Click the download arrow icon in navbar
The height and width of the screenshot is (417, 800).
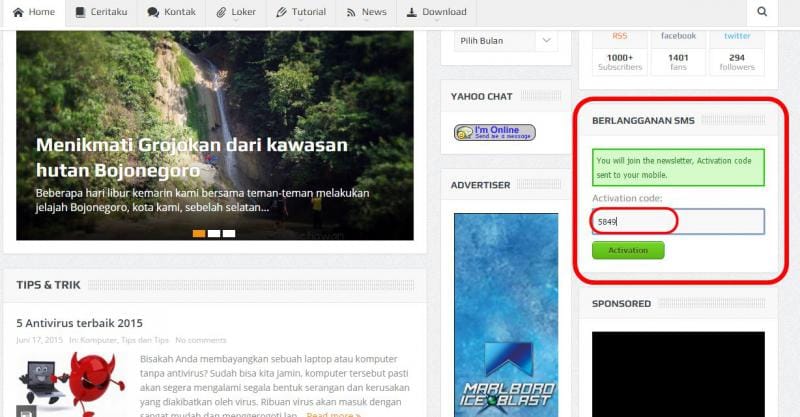412,12
